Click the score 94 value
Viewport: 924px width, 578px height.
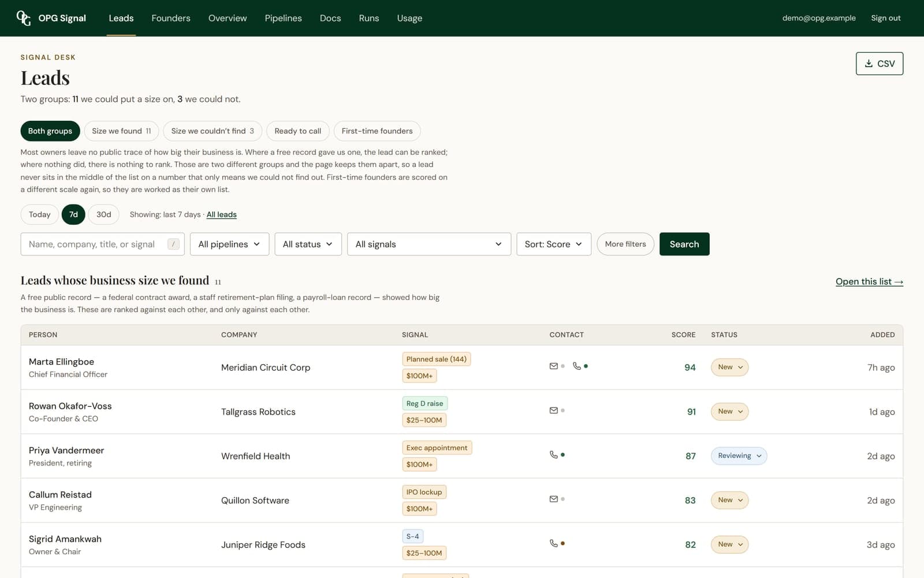690,368
